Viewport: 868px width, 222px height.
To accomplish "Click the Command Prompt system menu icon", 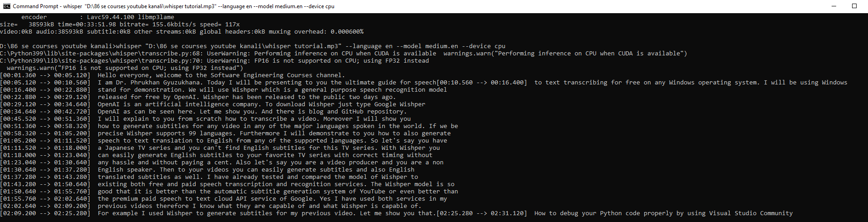I will (x=6, y=6).
